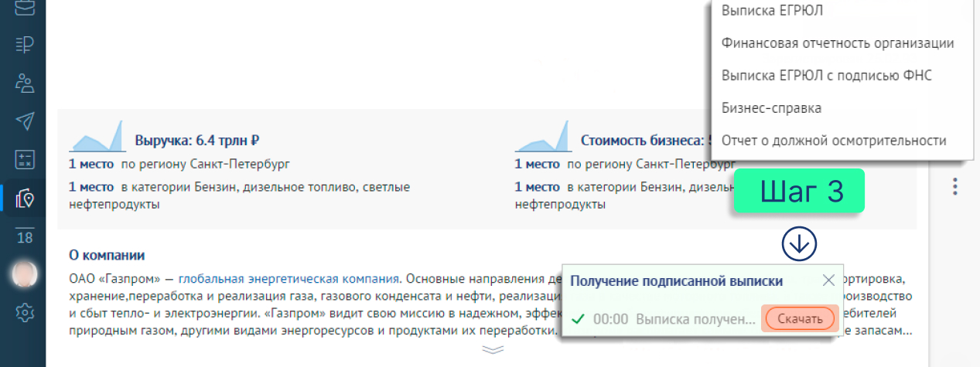Click the business value chart thumbnail
Screen dimensions: 980x367
tap(543, 136)
